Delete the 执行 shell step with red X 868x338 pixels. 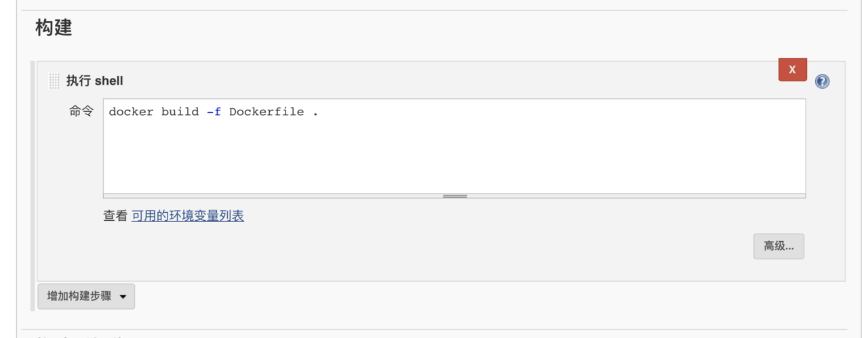(792, 69)
